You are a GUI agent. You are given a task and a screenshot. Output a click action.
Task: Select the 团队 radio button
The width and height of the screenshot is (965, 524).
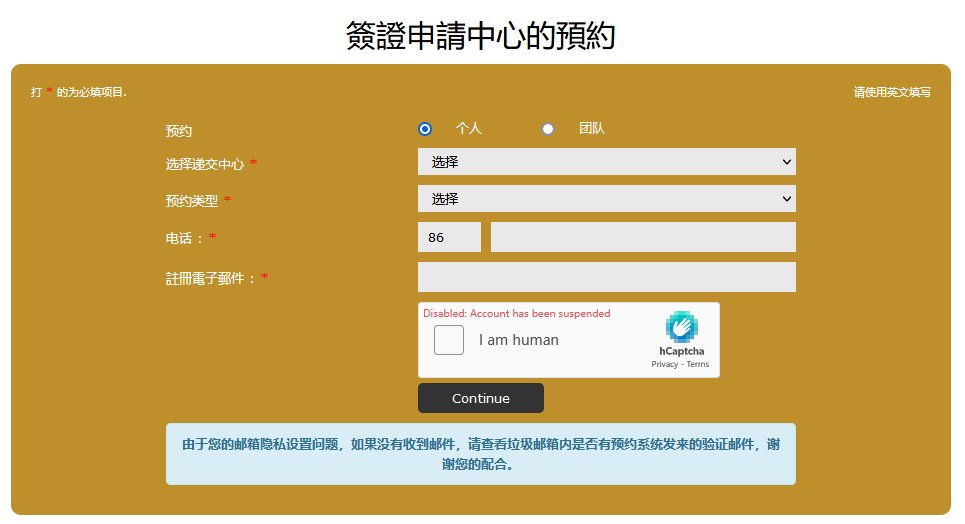(548, 129)
